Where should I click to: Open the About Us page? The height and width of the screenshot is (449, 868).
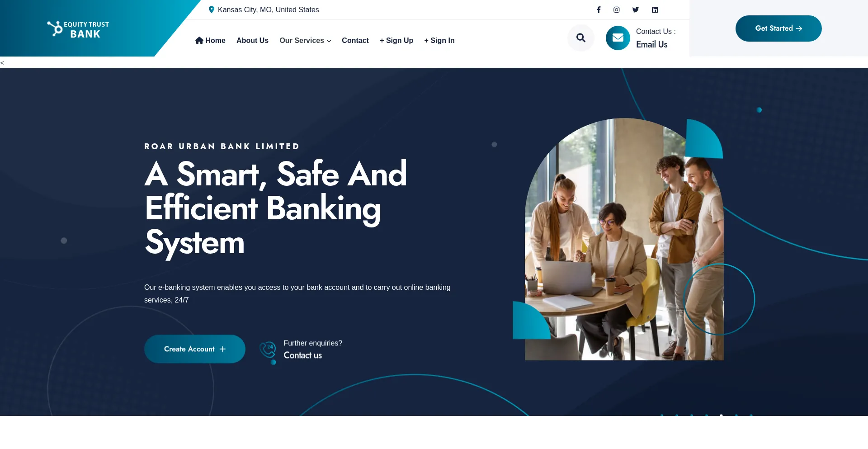(252, 41)
